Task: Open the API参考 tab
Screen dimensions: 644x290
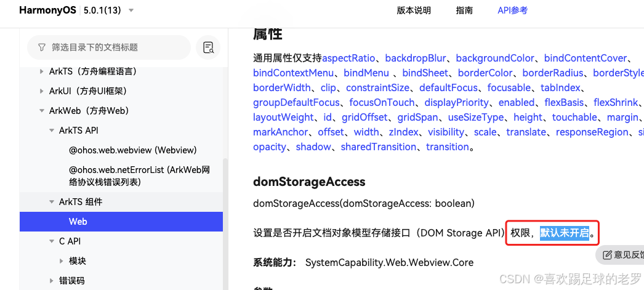Action: click(513, 10)
